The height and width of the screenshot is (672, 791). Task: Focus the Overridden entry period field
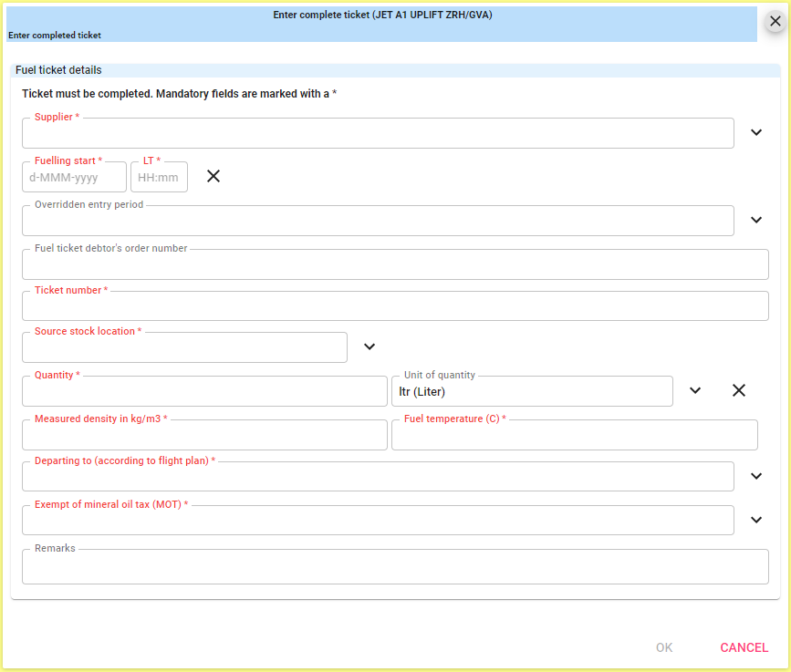tap(378, 221)
